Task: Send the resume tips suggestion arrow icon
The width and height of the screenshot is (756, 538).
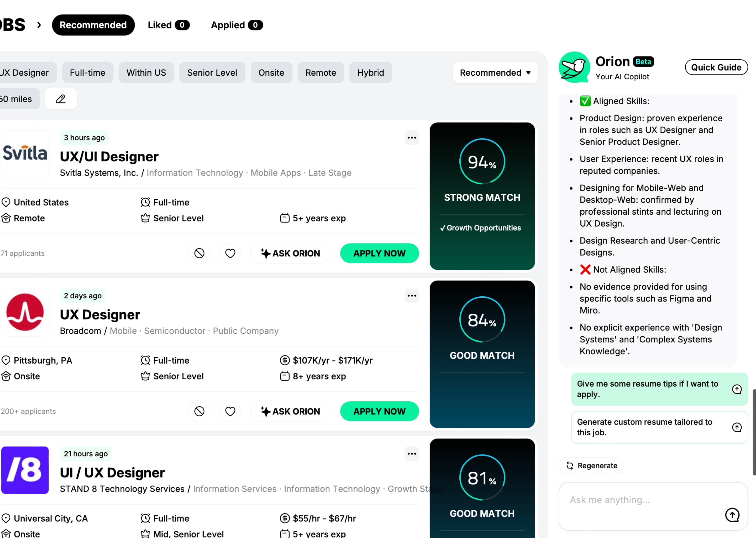Action: [737, 389]
